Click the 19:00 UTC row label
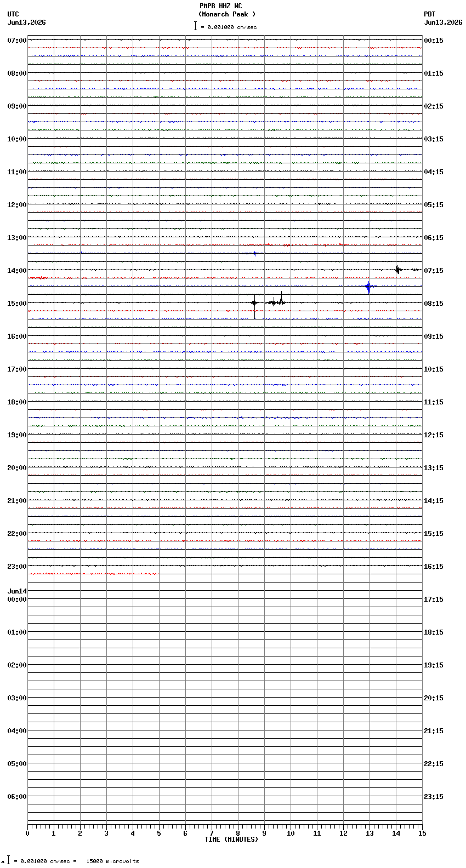The width and height of the screenshot is (466, 868). [x=17, y=435]
